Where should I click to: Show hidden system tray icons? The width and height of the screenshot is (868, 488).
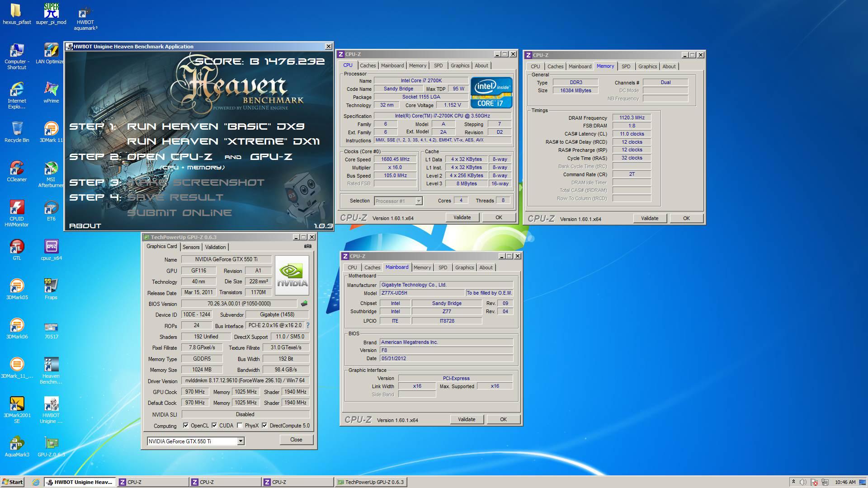coord(793,482)
